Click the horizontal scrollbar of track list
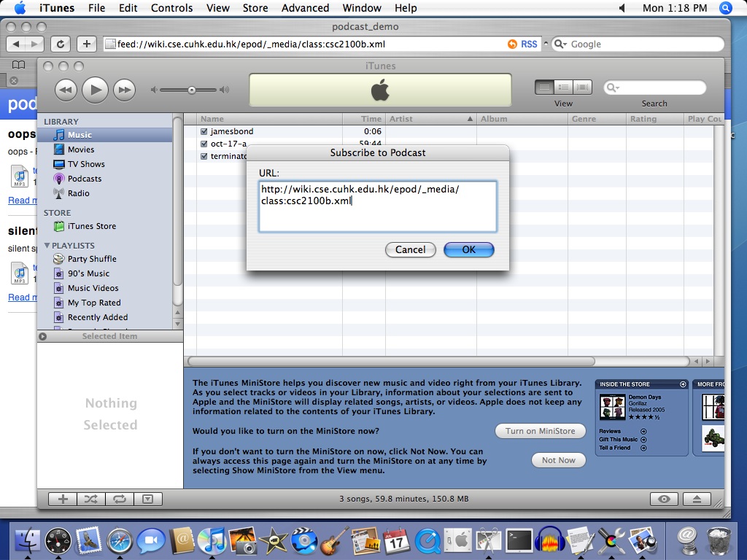Image resolution: width=747 pixels, height=560 pixels. pyautogui.click(x=391, y=362)
